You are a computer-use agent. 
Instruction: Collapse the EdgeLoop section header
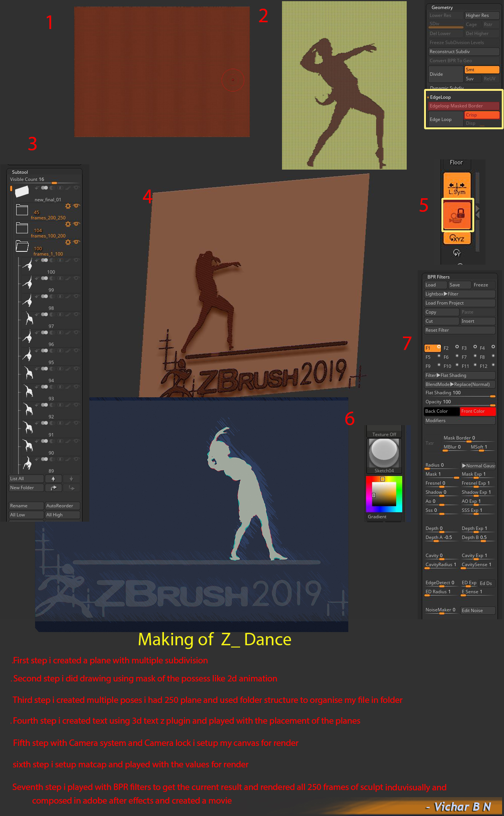click(440, 97)
